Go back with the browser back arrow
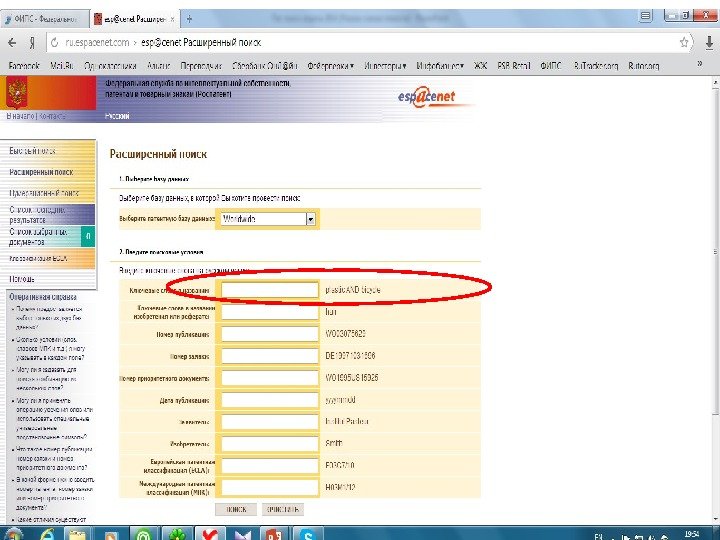Screen dimensions: 720x540 pyautogui.click(x=12, y=43)
